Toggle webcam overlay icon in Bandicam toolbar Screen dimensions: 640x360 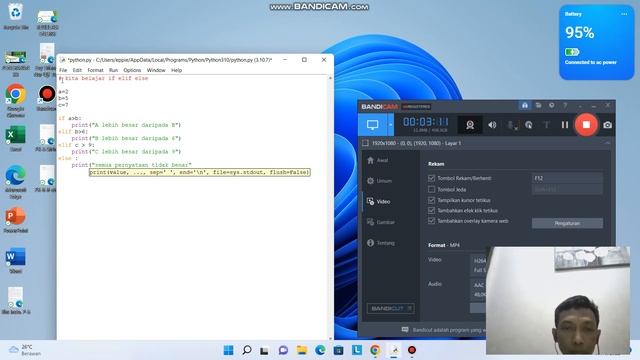[x=470, y=125]
